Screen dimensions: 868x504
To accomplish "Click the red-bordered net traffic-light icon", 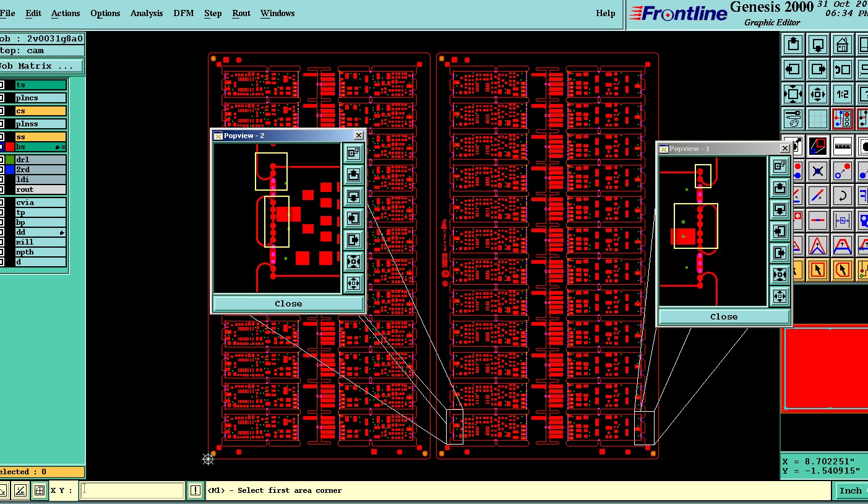I will (x=842, y=118).
